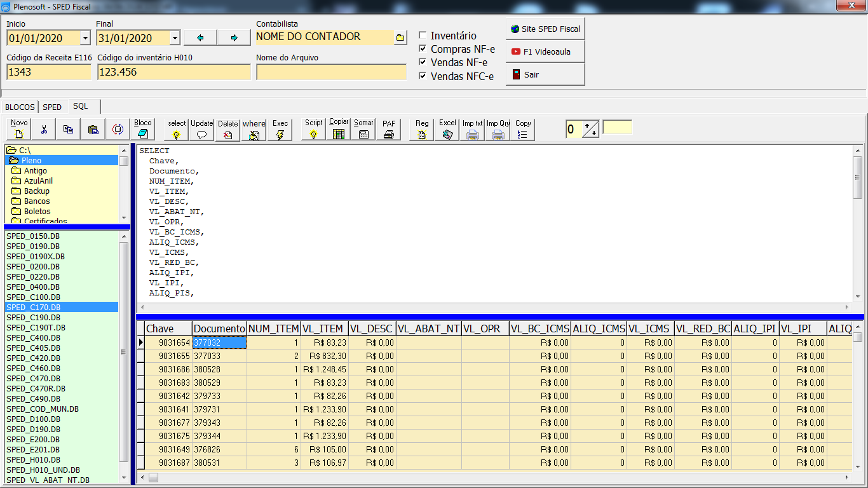
Task: Click the Nome do Arquivo field
Action: click(x=331, y=72)
